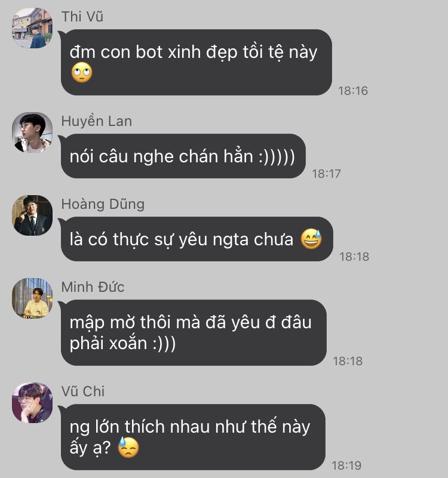Screen dimensions: 448x478
Task: Select the bubble "mập mờ thôi mà đã yêu"
Action: pos(194,332)
